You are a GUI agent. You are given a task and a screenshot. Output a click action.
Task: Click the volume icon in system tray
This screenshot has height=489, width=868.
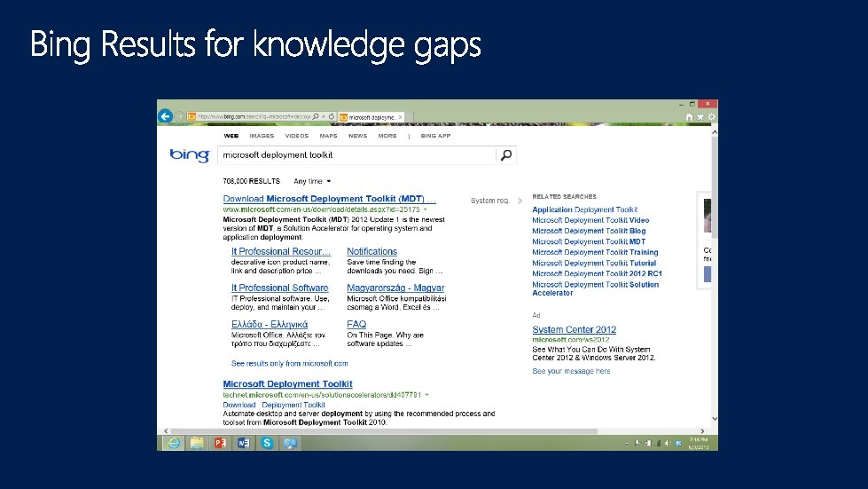click(x=668, y=443)
